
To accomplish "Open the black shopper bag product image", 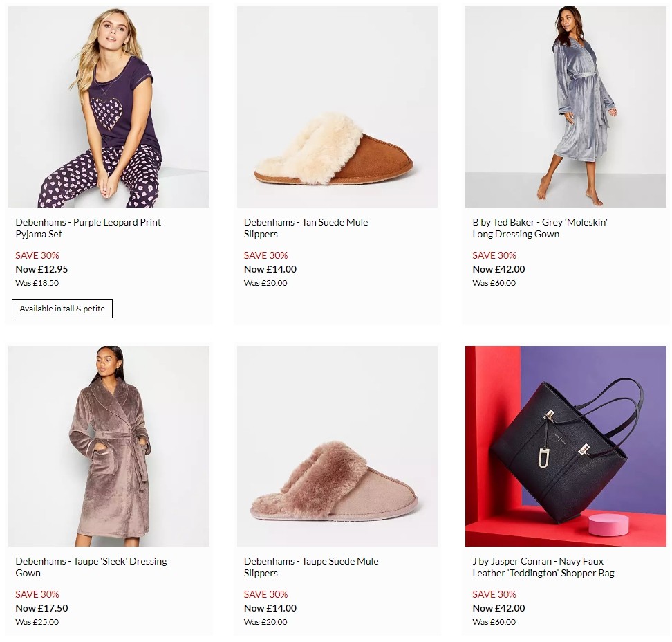I will point(565,446).
